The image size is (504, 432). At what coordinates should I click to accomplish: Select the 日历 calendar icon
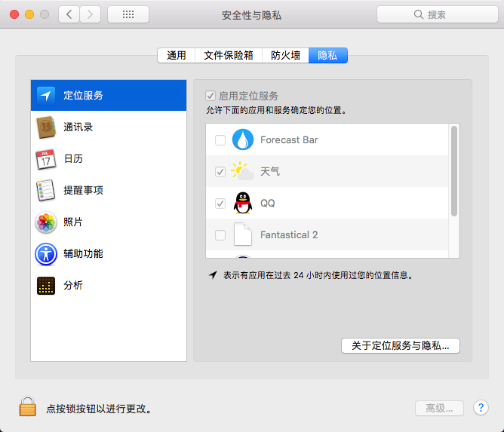click(45, 159)
